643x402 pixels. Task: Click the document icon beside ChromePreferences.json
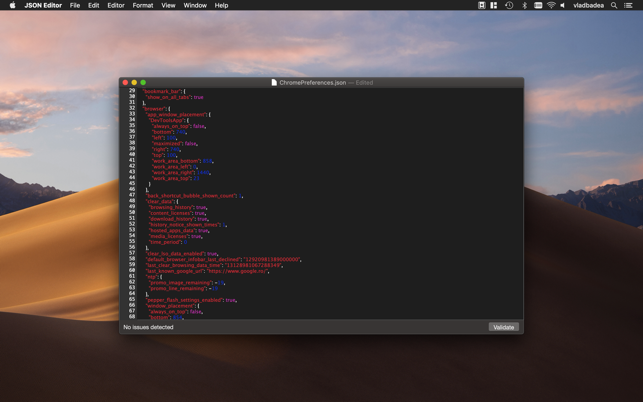[274, 83]
